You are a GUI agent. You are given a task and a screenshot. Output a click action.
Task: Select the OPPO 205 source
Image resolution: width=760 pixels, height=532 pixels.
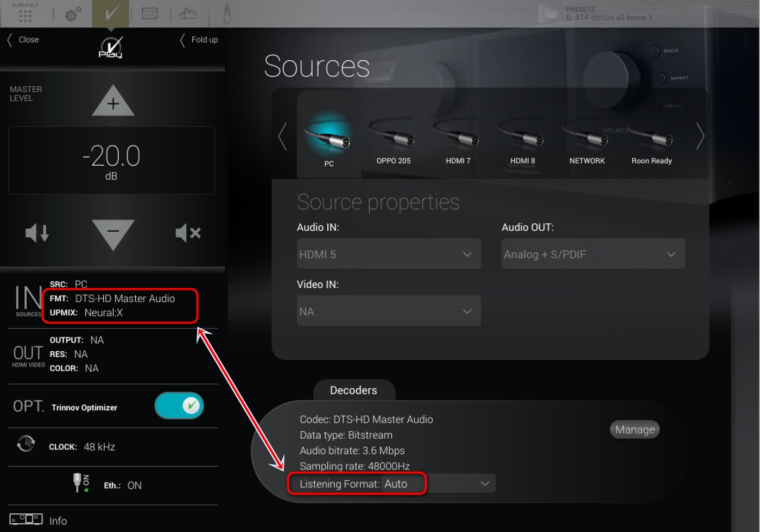394,140
